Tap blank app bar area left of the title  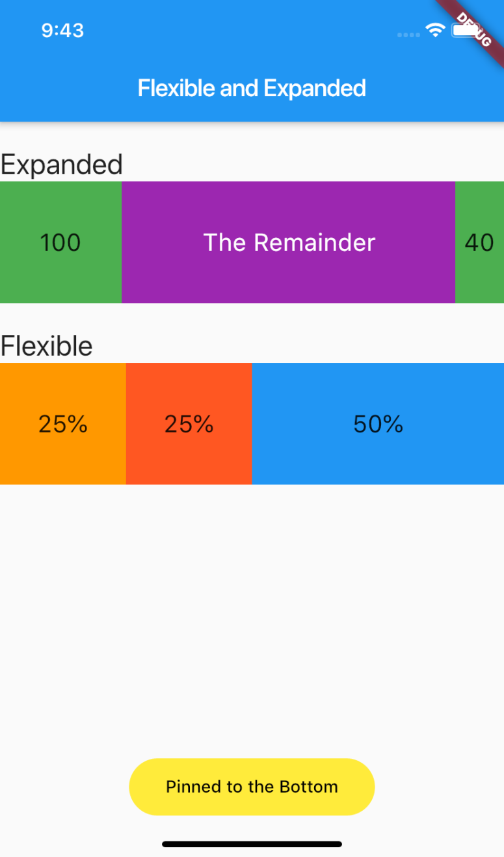pos(65,88)
